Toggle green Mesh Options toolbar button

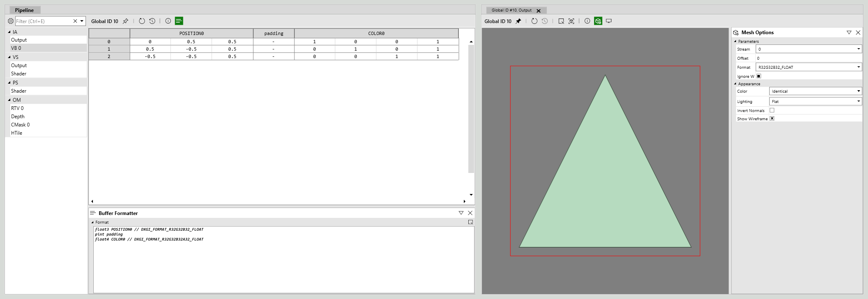tap(598, 21)
